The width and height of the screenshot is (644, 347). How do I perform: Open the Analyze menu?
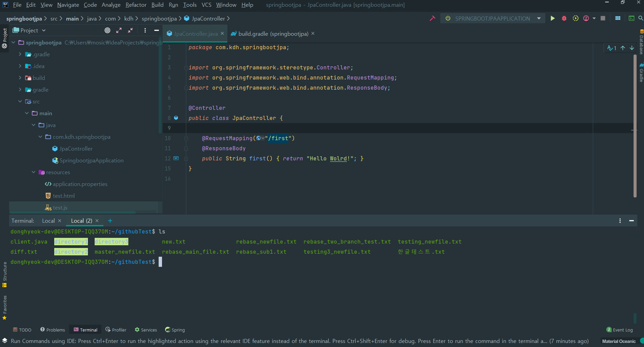[x=111, y=5]
